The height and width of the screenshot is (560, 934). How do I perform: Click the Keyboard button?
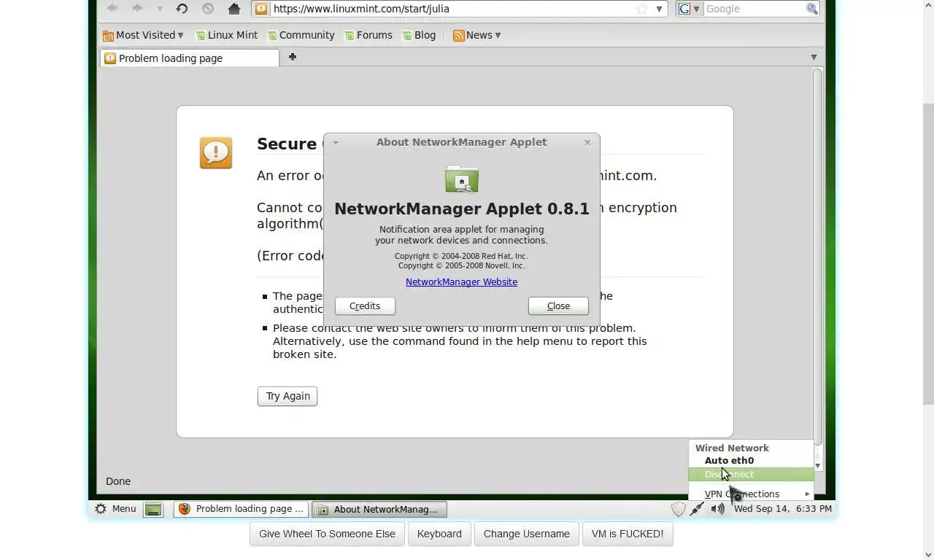pyautogui.click(x=439, y=534)
